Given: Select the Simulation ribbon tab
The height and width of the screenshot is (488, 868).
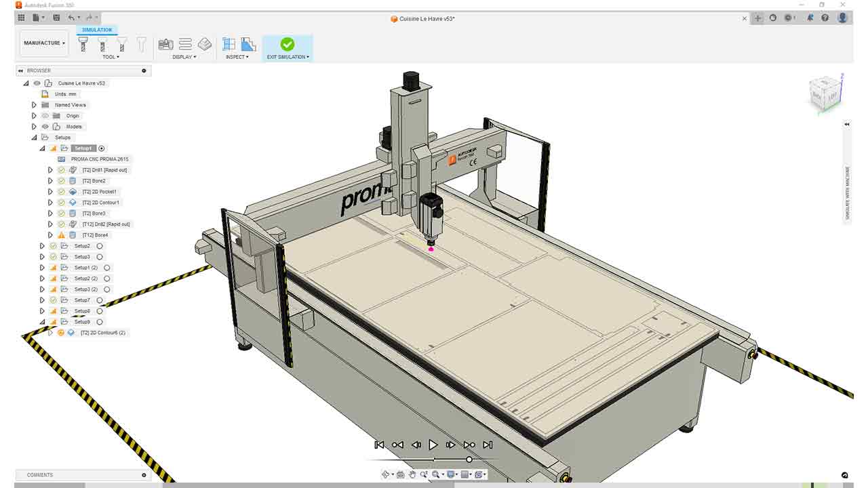Looking at the screenshot, I should (x=97, y=30).
